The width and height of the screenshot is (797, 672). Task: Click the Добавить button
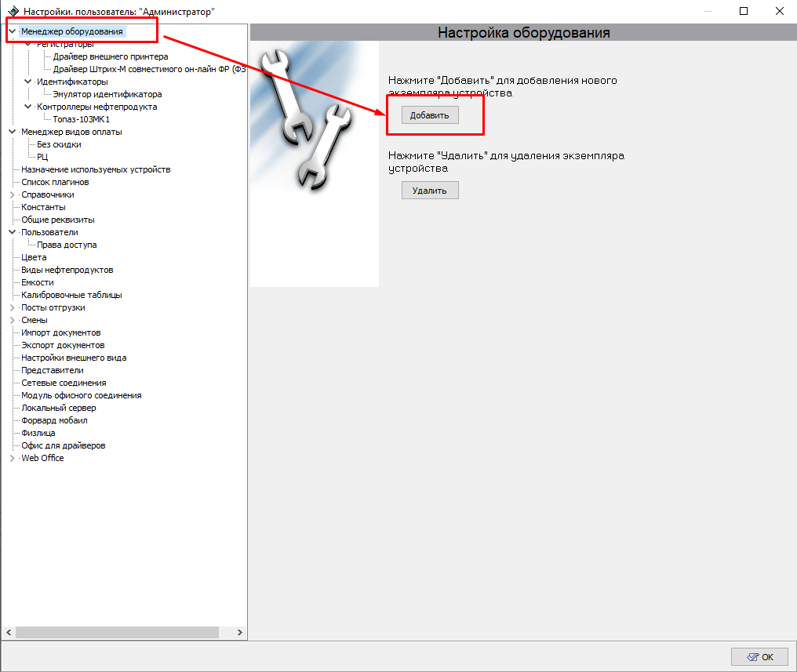coord(430,115)
